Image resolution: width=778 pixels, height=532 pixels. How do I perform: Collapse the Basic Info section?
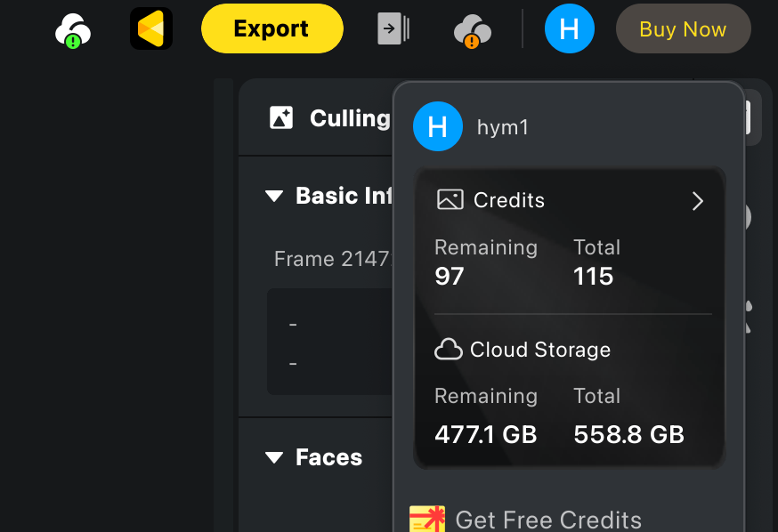point(274,196)
